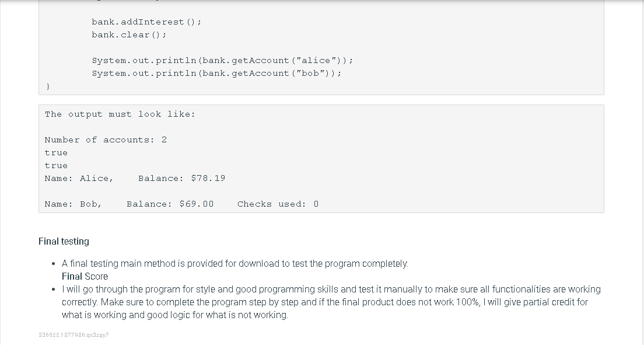Select the println getAccount("bob") line
Viewport: 644px width, 345px height.
216,73
